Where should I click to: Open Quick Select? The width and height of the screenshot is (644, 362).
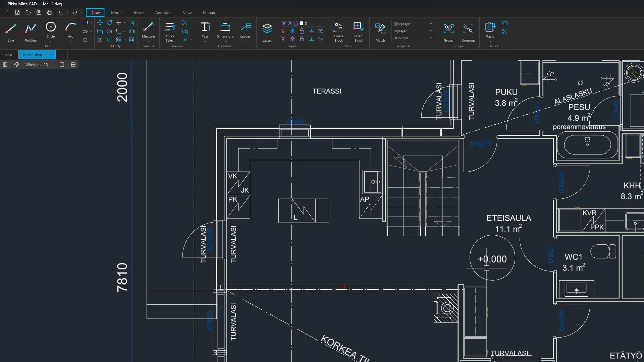[x=170, y=32]
